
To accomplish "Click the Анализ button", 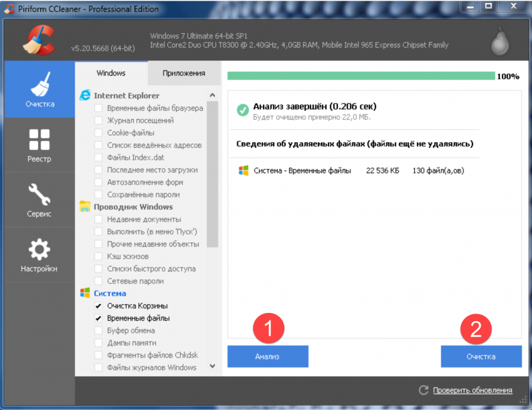I will point(268,356).
